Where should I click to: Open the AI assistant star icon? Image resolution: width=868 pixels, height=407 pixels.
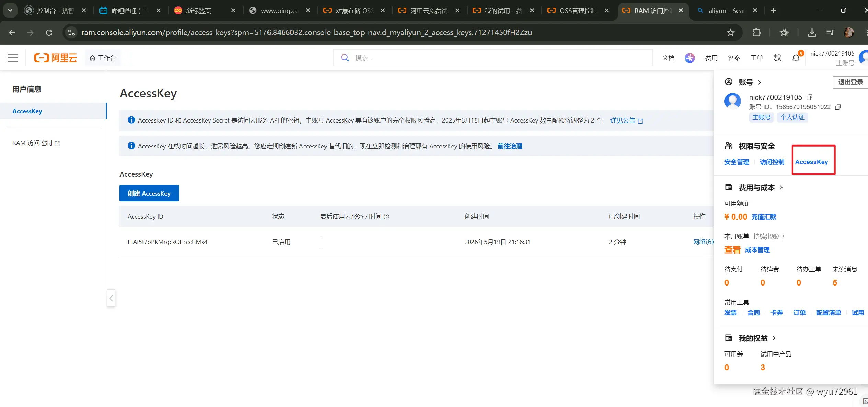[689, 58]
